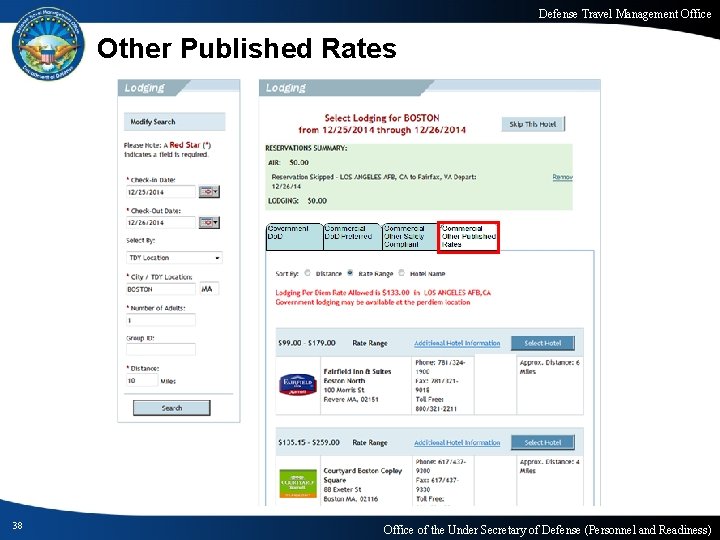This screenshot has width=720, height=540.
Task: Click the Modify Search header
Action: pyautogui.click(x=174, y=122)
